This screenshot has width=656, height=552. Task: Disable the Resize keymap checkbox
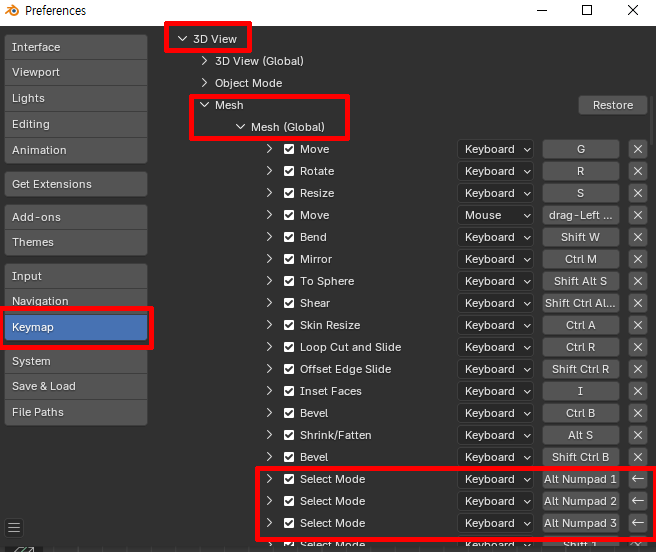point(289,193)
